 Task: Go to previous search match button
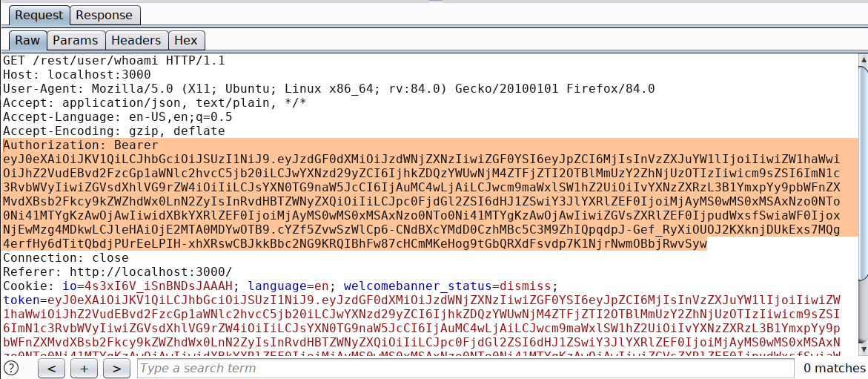pyautogui.click(x=51, y=369)
